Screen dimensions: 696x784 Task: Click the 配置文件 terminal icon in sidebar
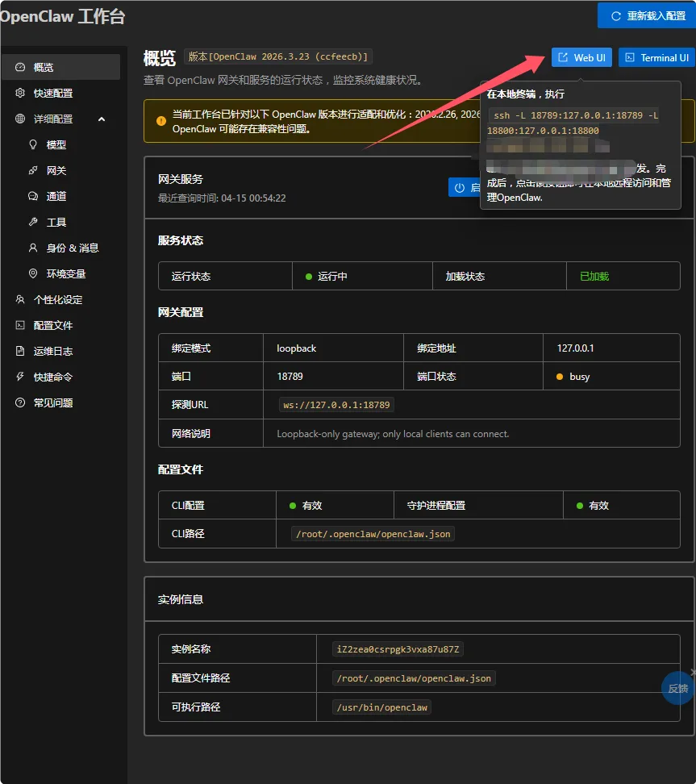pyautogui.click(x=20, y=325)
